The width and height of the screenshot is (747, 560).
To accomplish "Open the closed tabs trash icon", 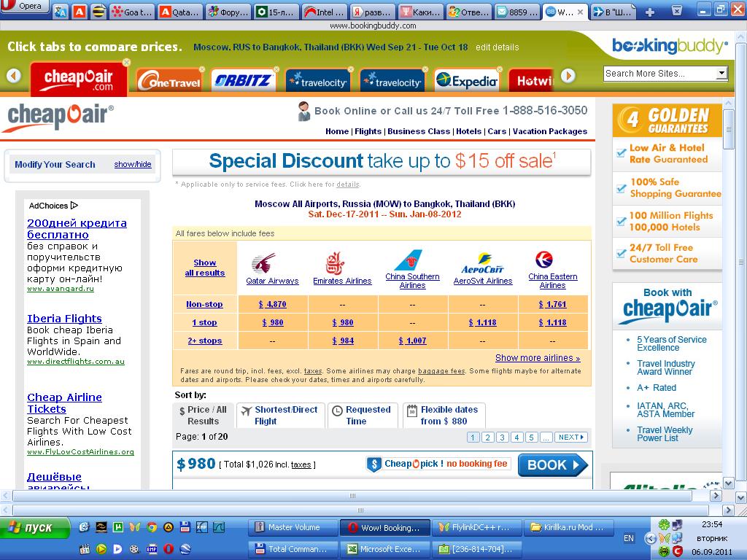I will pos(676,10).
